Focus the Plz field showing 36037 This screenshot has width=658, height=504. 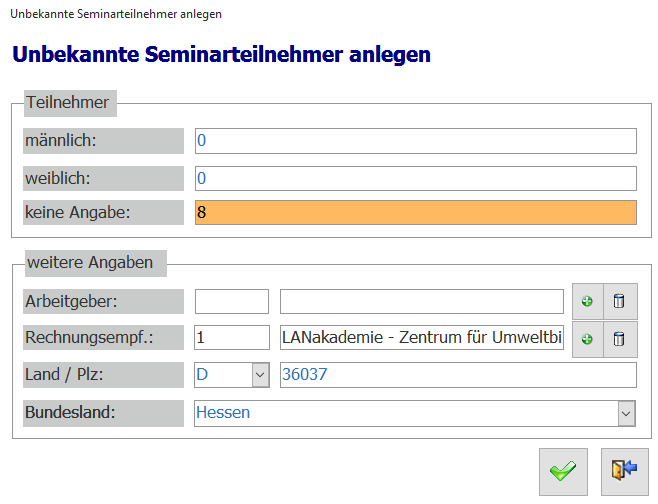click(457, 375)
